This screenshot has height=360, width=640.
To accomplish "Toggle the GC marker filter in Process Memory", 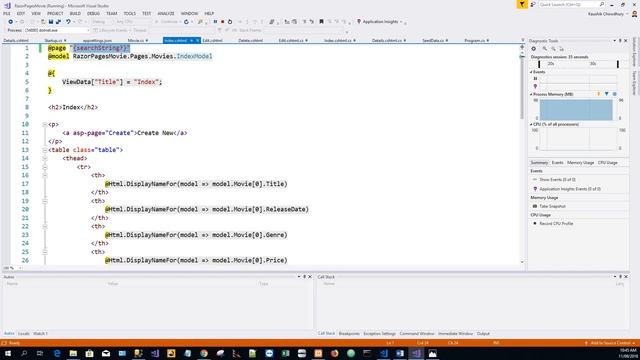I will [x=599, y=94].
